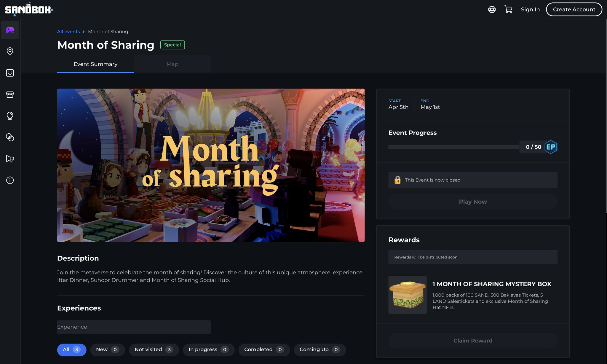
Task: Open the gamepad Play icon in sidebar
Action: coord(10,30)
